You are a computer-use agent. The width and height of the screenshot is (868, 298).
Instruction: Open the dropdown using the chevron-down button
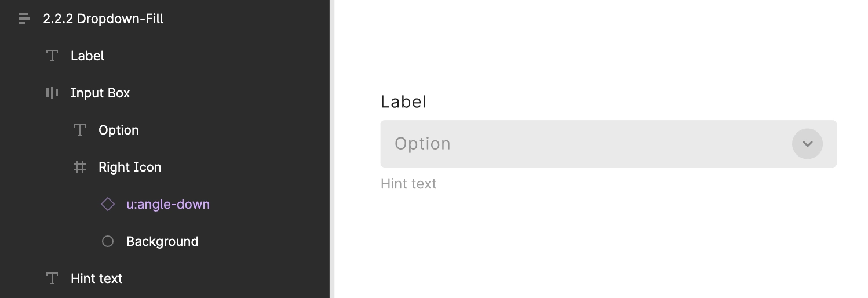click(807, 144)
